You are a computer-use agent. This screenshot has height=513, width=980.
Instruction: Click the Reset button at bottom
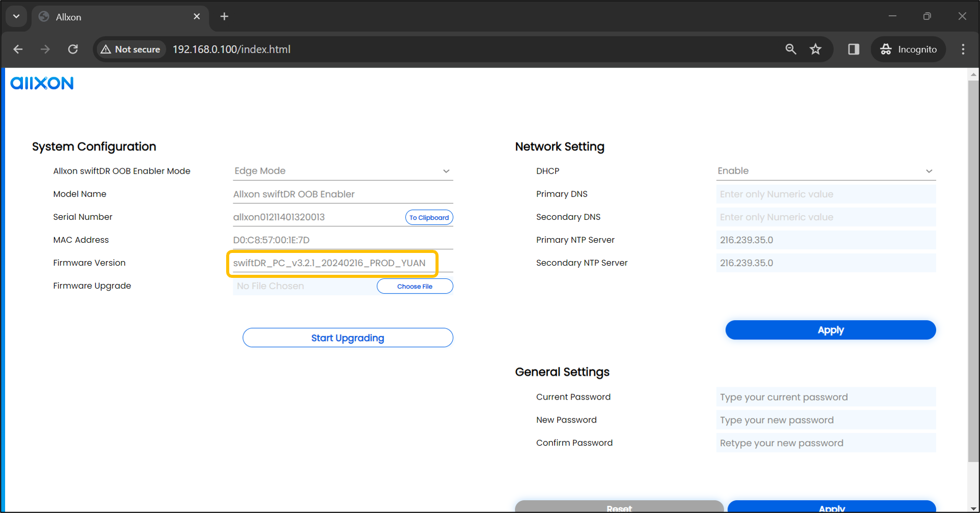point(619,507)
